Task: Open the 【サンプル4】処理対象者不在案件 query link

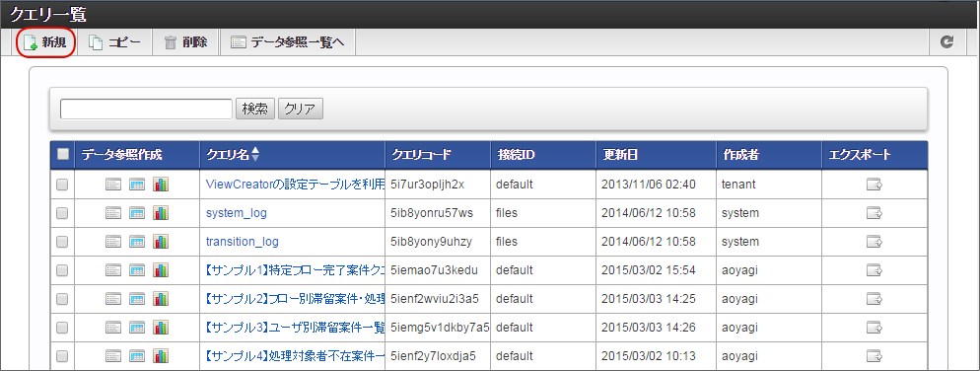Action: pos(295,356)
